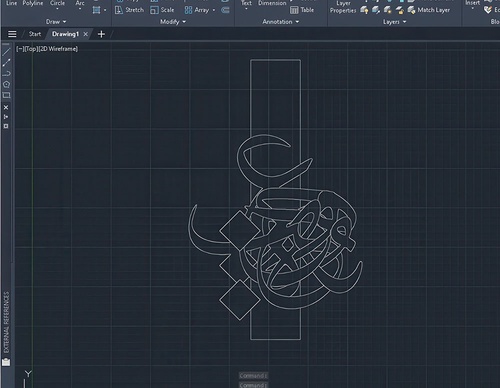Switch to the Drawing1 tab

click(x=65, y=34)
